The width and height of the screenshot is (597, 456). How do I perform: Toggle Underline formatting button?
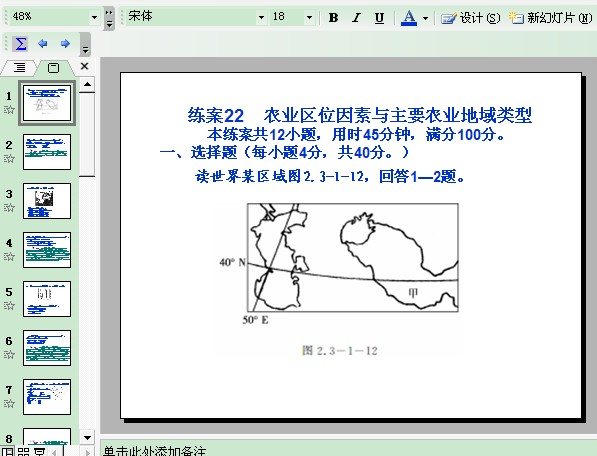379,18
